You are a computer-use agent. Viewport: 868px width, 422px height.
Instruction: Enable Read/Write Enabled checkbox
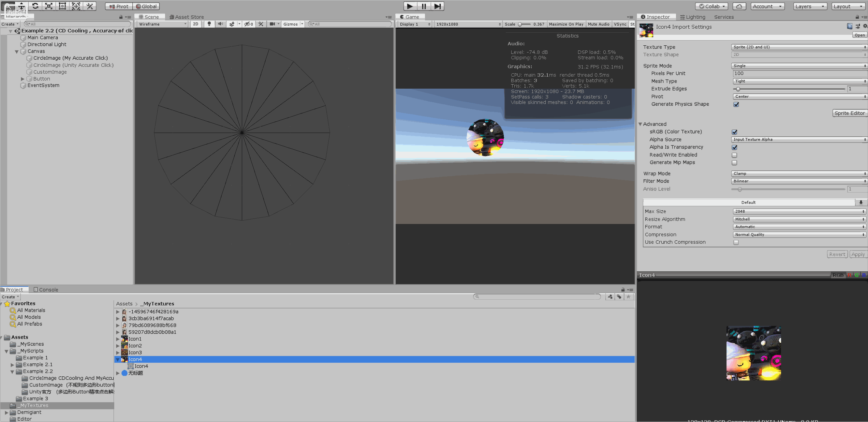[x=734, y=155]
